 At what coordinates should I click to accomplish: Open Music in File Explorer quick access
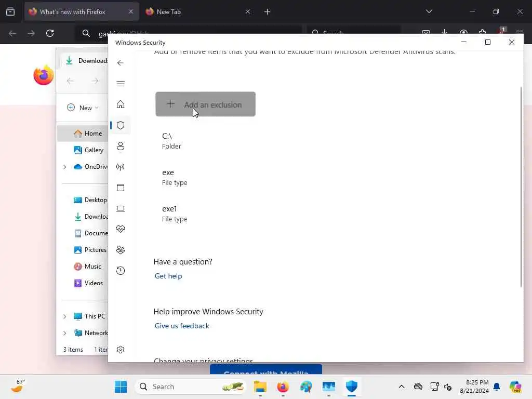[x=87, y=267]
